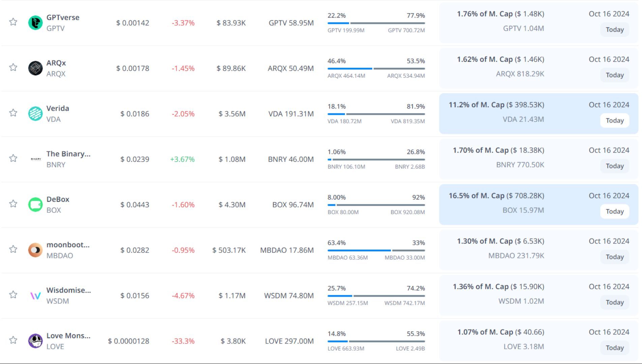Toggle favorite star for Love Monster
This screenshot has width=642, height=364.
click(13, 340)
